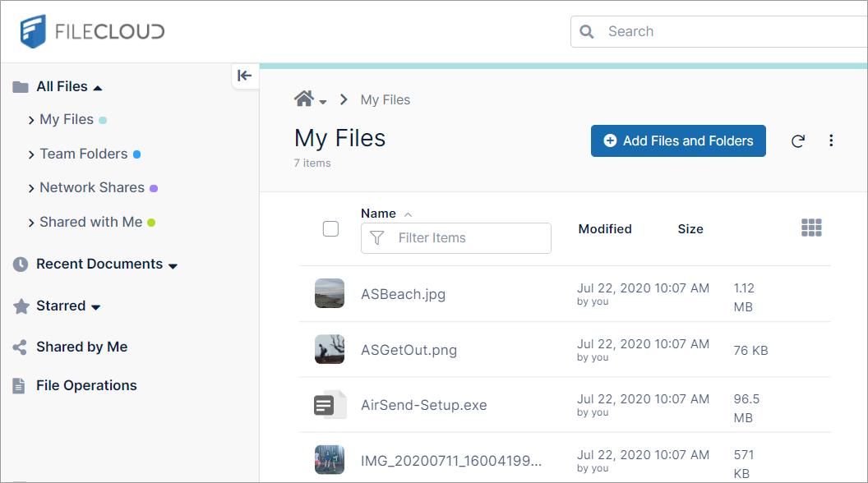Collapse the All Files section

coord(97,86)
